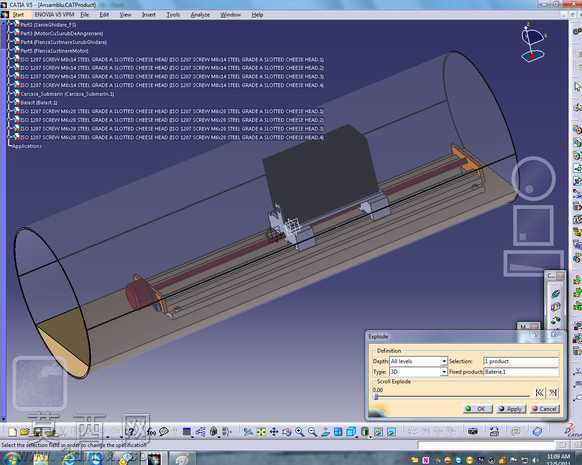Open the Formula f(x) tool
582x465 pixels.
click(x=151, y=432)
